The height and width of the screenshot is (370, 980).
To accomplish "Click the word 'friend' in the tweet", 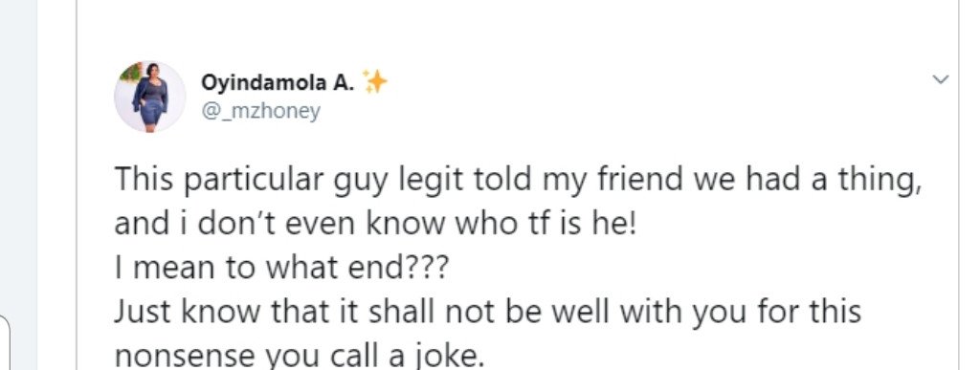I will tap(640, 179).
